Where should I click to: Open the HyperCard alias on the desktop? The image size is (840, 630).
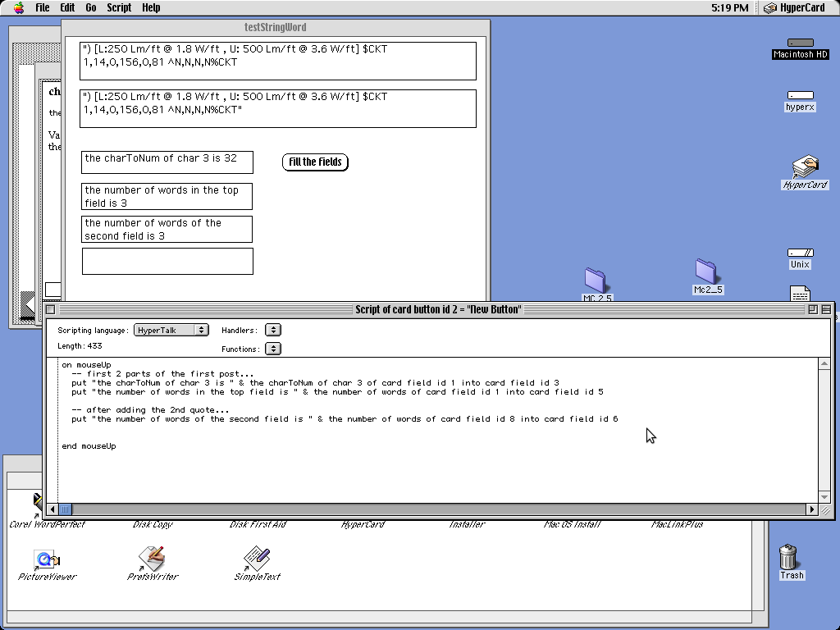coord(805,167)
